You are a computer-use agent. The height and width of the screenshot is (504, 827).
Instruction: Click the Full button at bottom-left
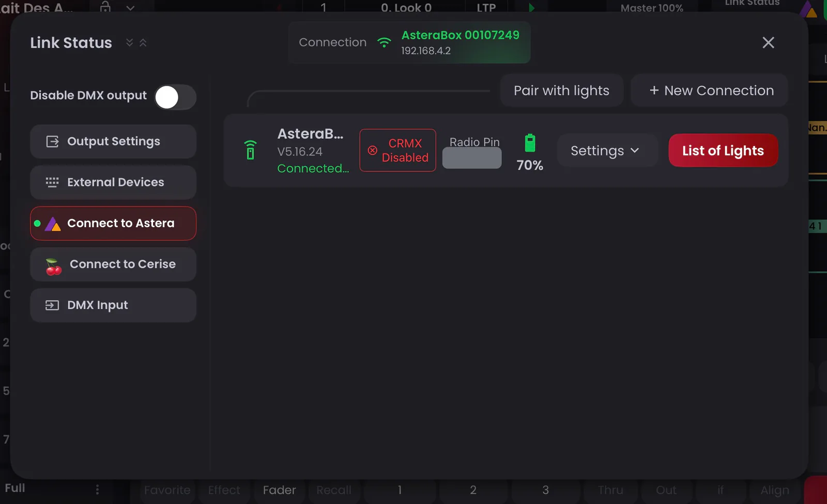pyautogui.click(x=15, y=488)
